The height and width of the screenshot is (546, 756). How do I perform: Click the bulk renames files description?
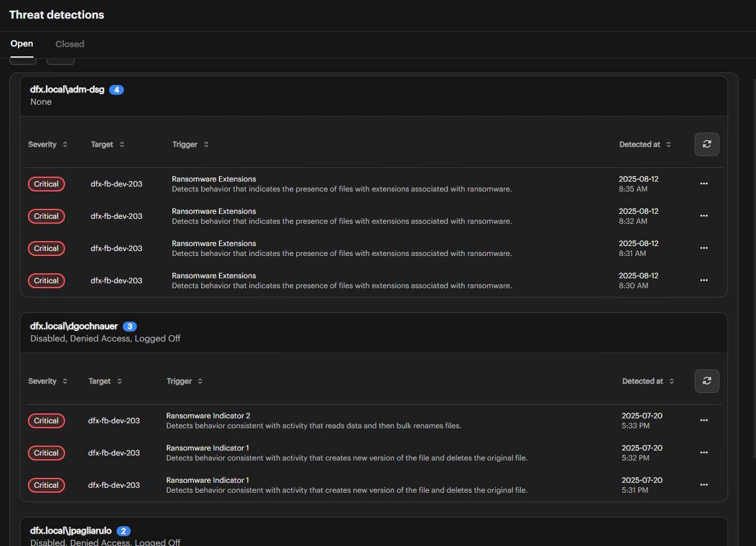pos(314,426)
